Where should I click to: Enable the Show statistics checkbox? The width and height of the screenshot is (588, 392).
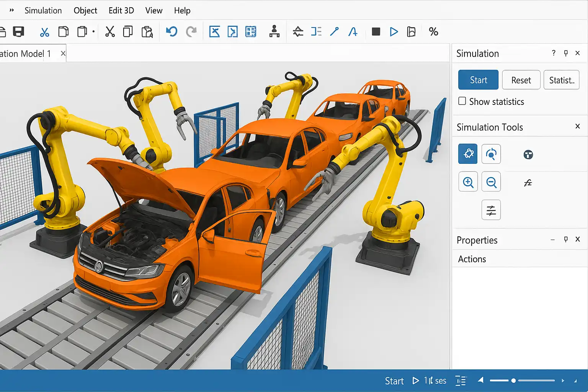tap(462, 101)
